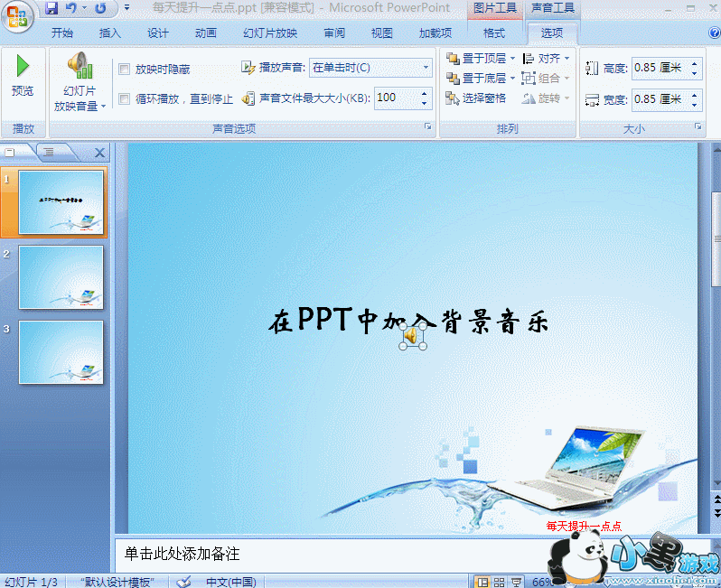Screen dimensions: 721x588
Task: Expand the 置于底层 dropdown arrow
Action: pos(512,79)
